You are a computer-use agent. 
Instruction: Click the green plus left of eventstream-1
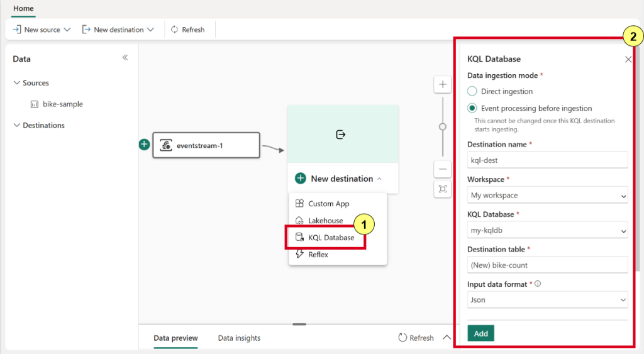pos(144,145)
